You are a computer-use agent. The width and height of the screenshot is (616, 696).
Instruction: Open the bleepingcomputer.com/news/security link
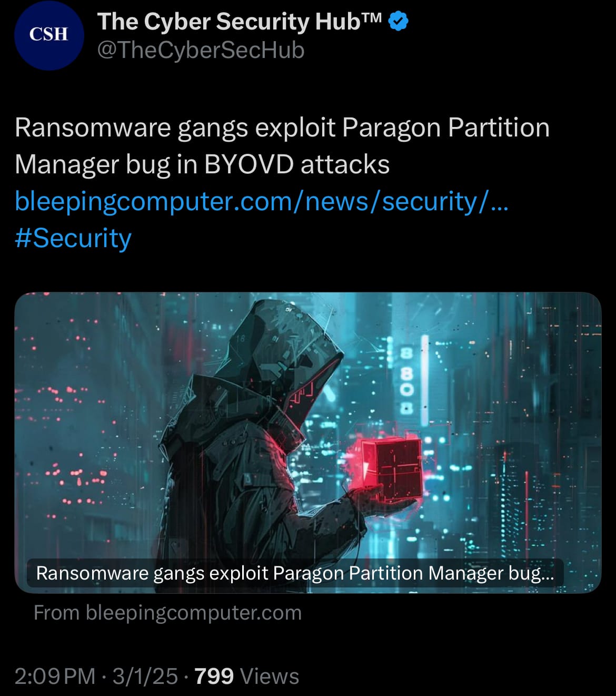262,201
